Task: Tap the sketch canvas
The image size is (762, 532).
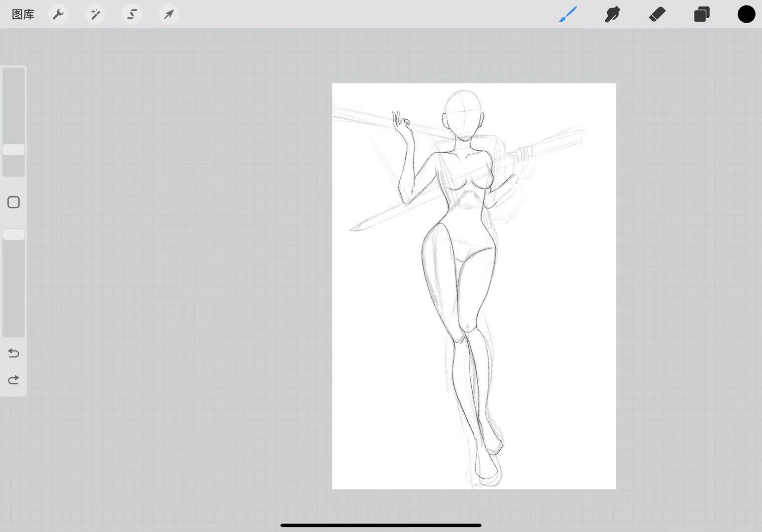Action: pyautogui.click(x=474, y=286)
